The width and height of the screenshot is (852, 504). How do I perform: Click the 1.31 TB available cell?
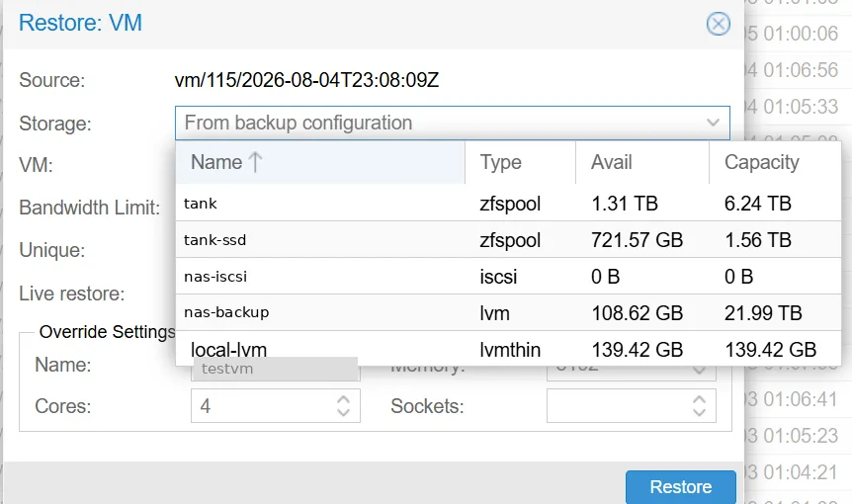(625, 204)
